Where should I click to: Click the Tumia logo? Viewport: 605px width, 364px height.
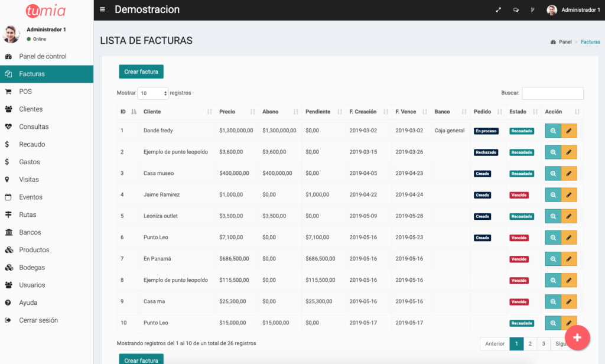click(46, 11)
